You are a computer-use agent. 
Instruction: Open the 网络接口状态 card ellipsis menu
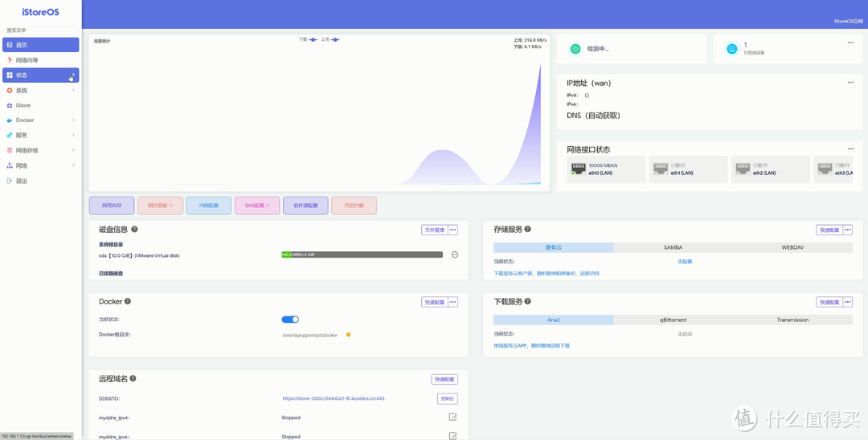coord(850,149)
